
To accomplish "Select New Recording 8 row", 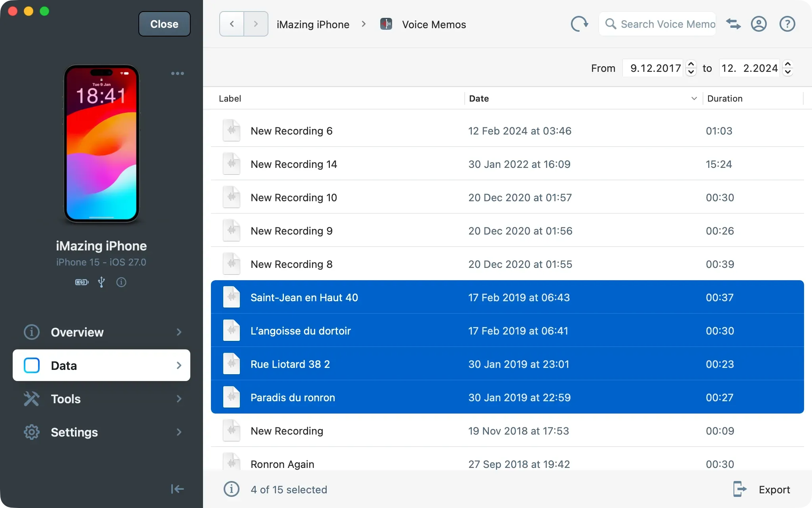I will 507,264.
